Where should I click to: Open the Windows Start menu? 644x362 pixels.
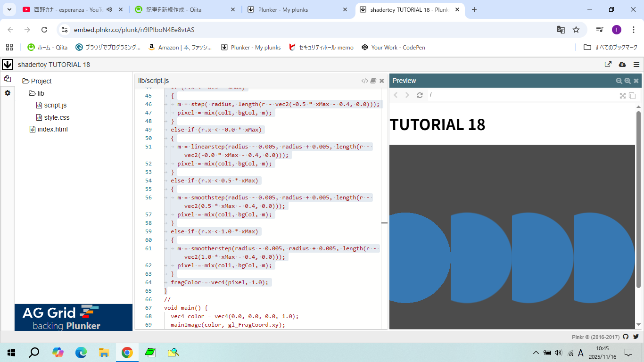(x=11, y=352)
